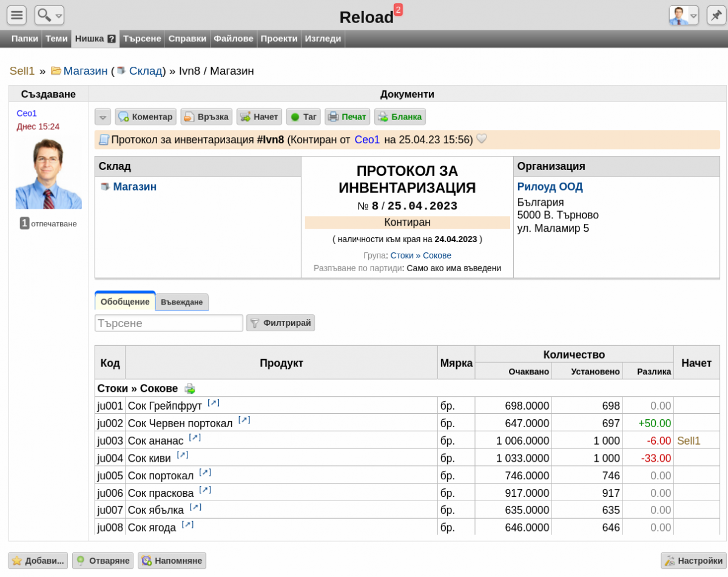Switch to the Въвеждане tab
This screenshot has width=728, height=577.
coord(182,302)
